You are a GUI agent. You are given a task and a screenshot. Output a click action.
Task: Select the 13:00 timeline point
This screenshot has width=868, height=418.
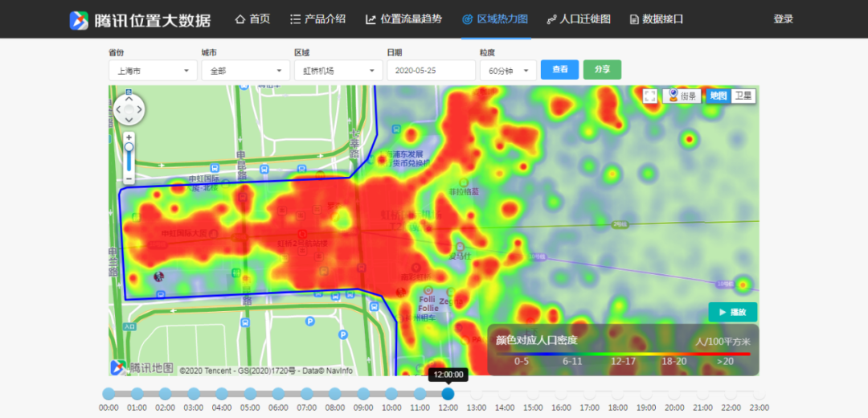pos(477,394)
